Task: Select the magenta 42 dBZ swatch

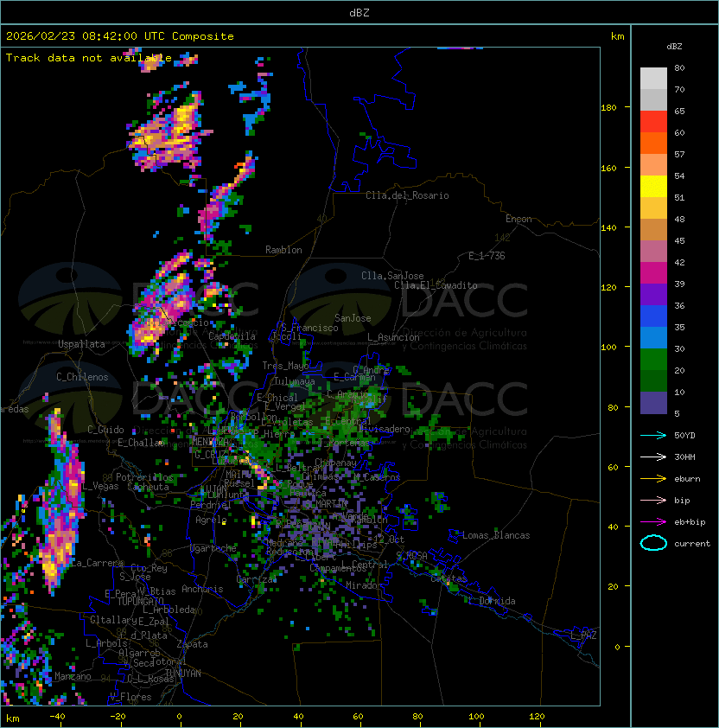Action: (653, 272)
